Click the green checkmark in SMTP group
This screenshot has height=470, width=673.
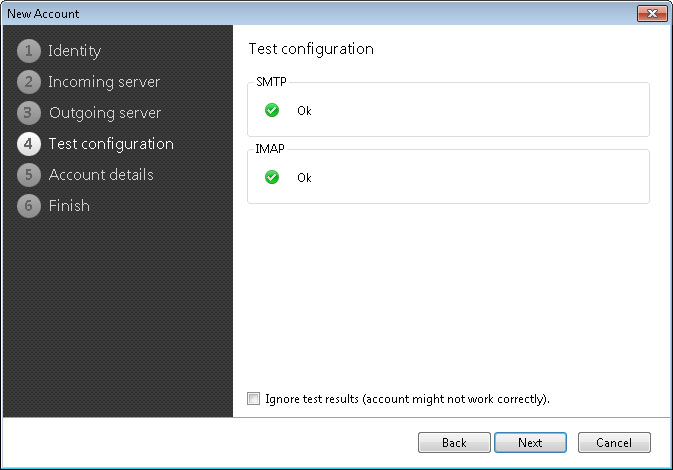272,110
